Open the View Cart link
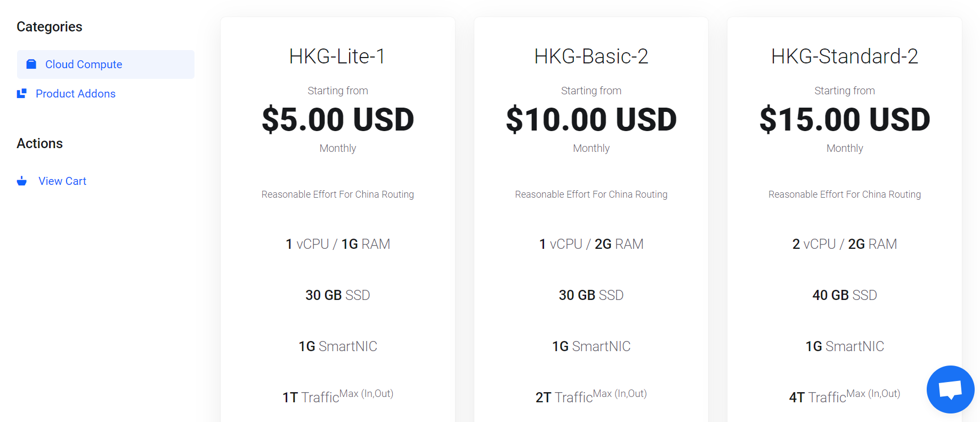Image resolution: width=980 pixels, height=422 pixels. (x=62, y=181)
